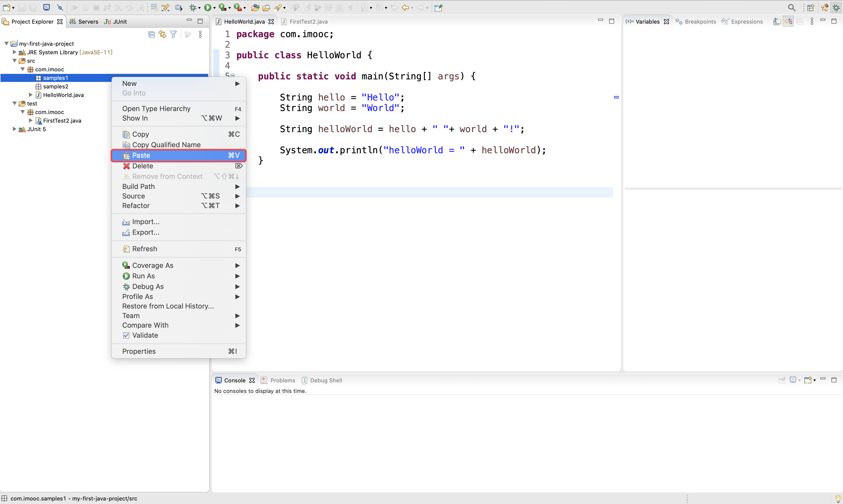843x504 pixels.
Task: Choose Refresh from the context menu
Action: pyautogui.click(x=179, y=248)
